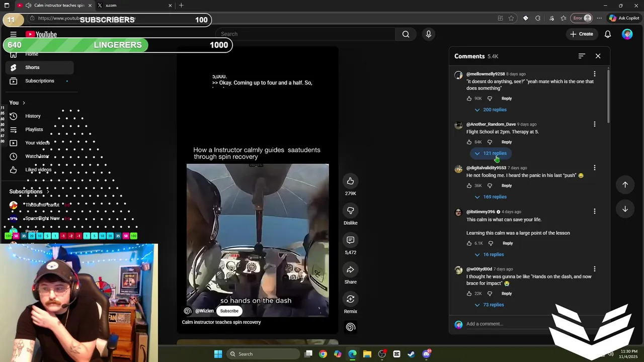The height and width of the screenshot is (362, 644).
Task: Open options for @itstimmy396 comment
Action: point(595,212)
